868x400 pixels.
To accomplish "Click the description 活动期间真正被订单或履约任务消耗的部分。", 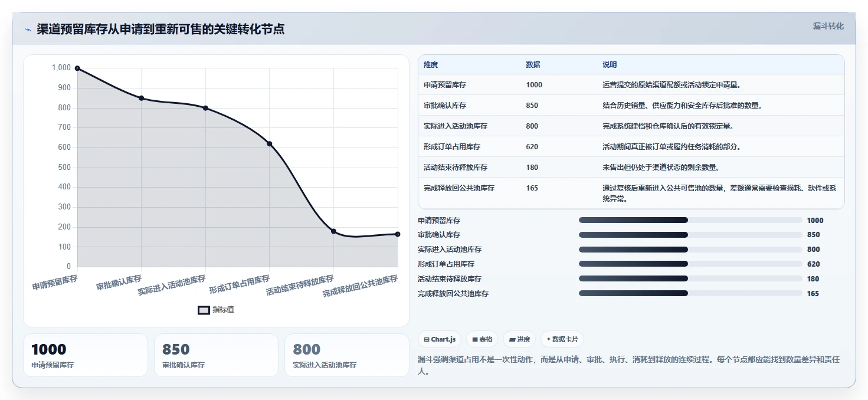I will point(672,147).
